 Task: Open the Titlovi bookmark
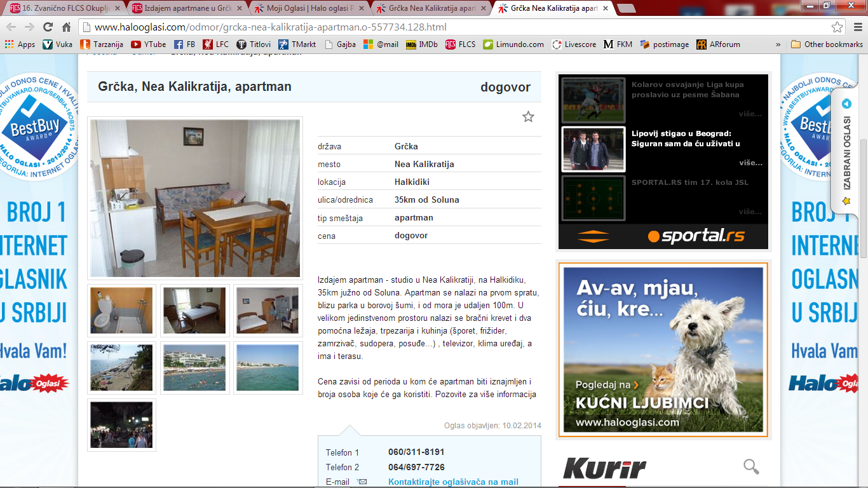(x=254, y=44)
